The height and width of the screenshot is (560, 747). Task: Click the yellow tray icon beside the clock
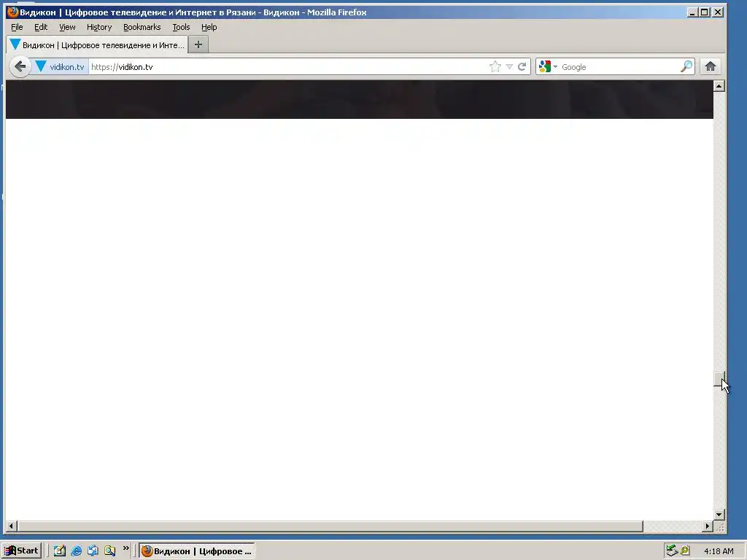tap(684, 551)
